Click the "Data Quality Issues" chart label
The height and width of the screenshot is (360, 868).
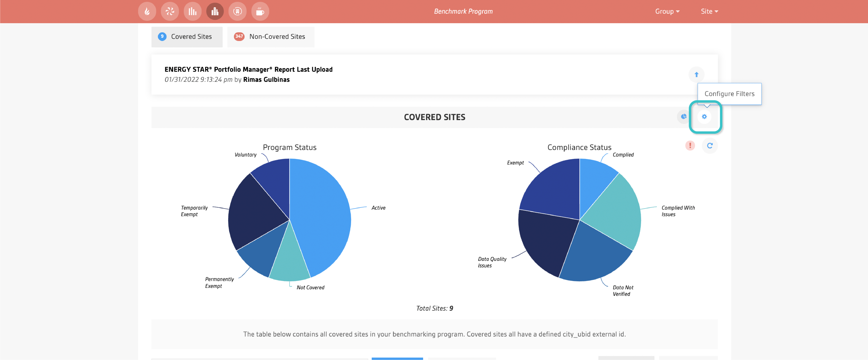tap(492, 262)
